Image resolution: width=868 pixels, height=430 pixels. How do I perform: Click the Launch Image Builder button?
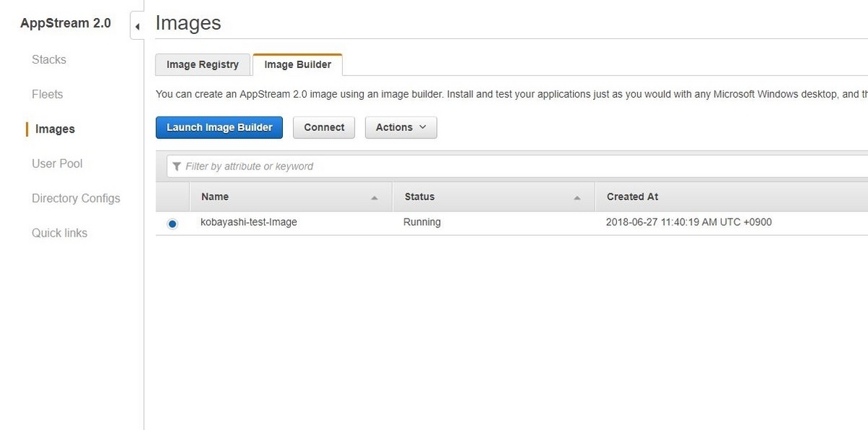pos(219,127)
